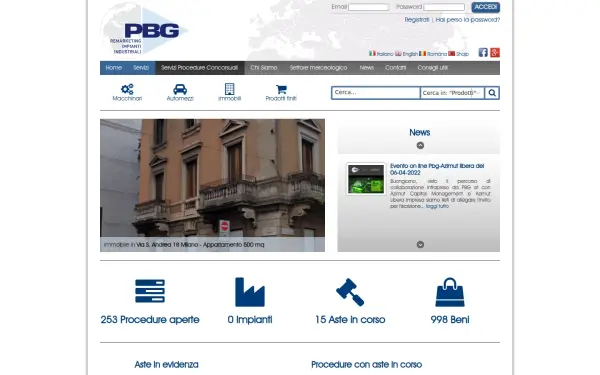Switch language to Romana flag
The width and height of the screenshot is (600, 375).
click(422, 54)
